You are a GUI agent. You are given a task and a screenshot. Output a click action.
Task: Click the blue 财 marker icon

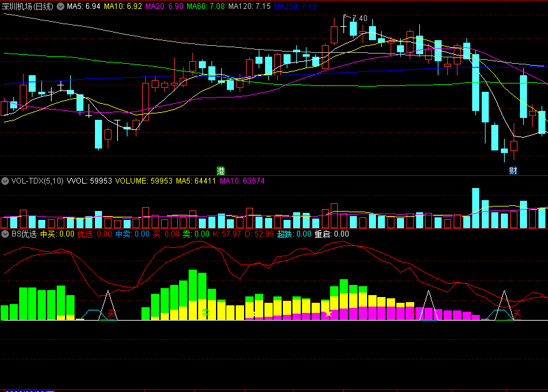(x=513, y=171)
